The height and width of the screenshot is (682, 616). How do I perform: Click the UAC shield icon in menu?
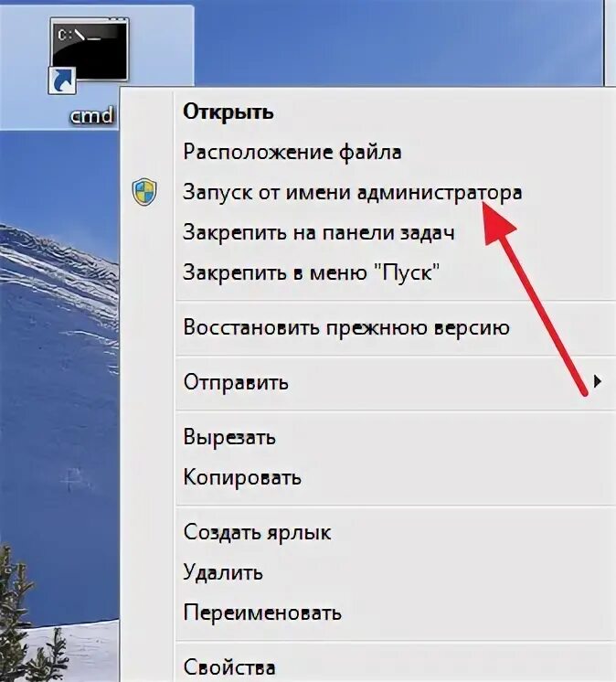coord(144,191)
